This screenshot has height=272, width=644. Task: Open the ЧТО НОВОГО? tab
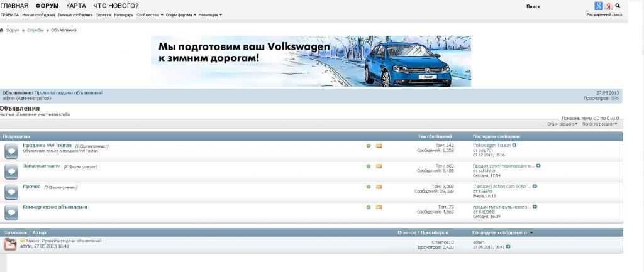(x=116, y=6)
